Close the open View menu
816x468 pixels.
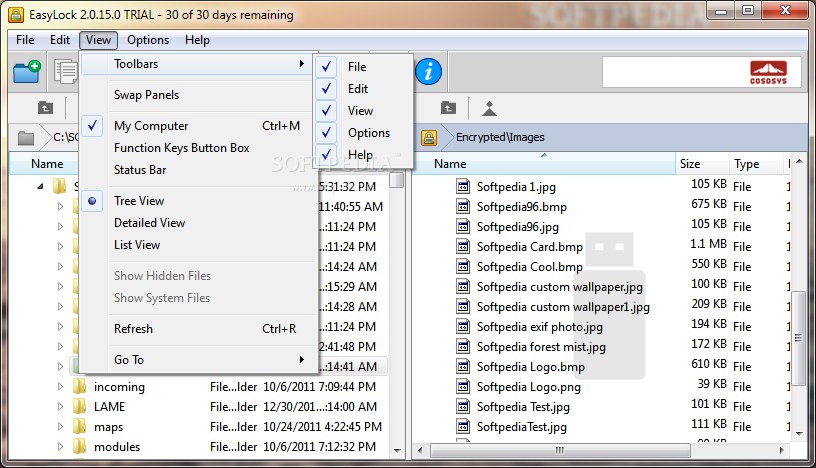[98, 40]
